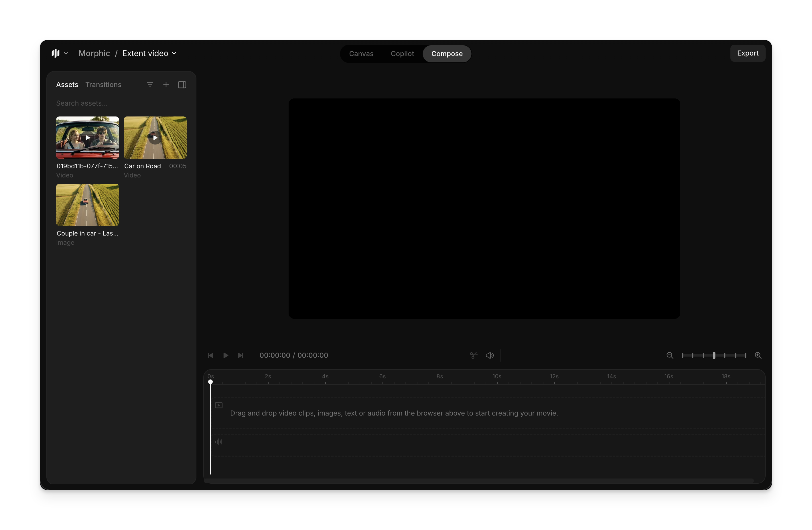Click the add asset plus icon
The image size is (812, 530).
click(166, 85)
